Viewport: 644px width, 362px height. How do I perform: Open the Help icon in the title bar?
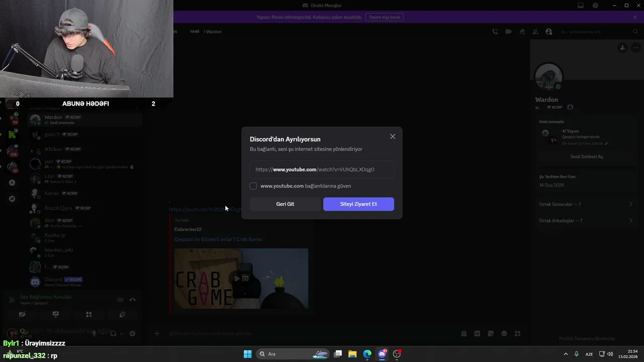point(596,6)
